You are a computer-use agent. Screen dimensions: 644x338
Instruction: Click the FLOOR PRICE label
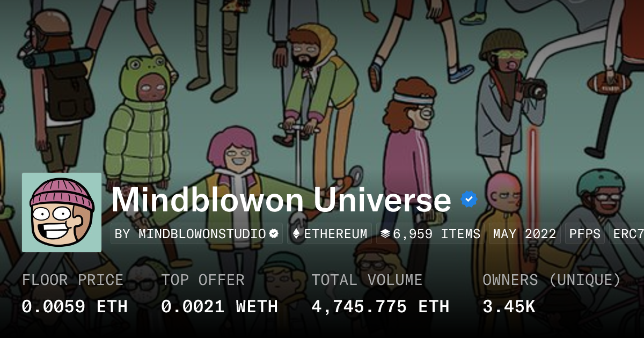tap(72, 280)
